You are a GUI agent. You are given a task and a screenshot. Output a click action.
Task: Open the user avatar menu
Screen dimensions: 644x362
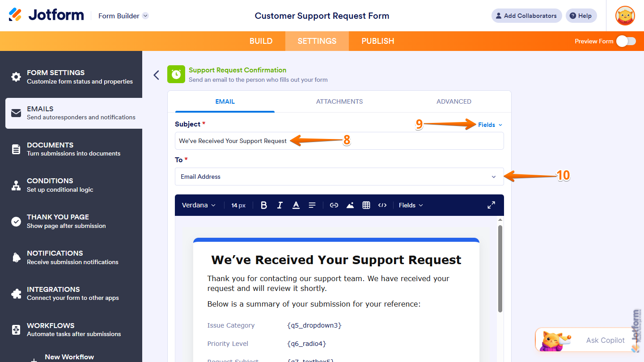(x=625, y=16)
